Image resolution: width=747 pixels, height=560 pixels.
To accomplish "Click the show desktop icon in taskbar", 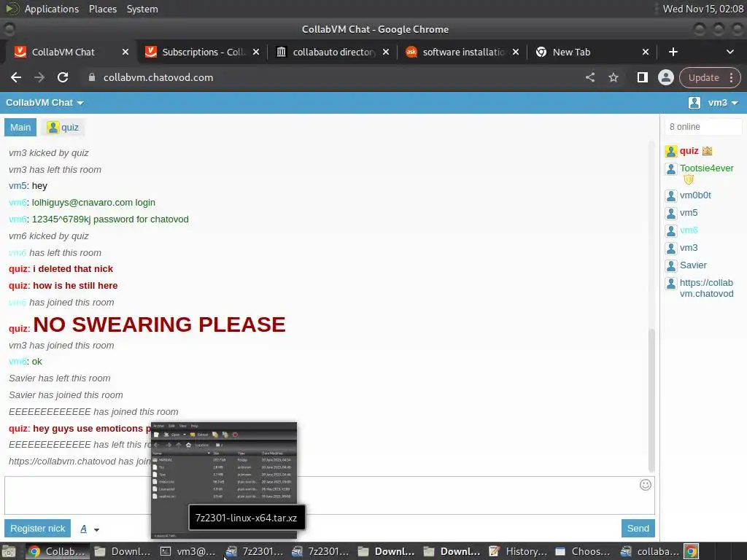I will (x=9, y=551).
